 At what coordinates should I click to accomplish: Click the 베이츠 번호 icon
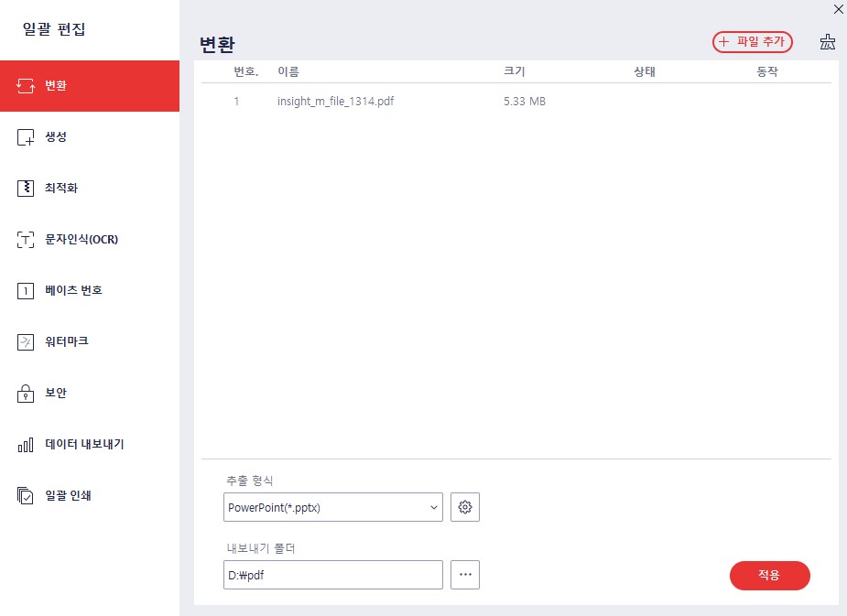[26, 291]
